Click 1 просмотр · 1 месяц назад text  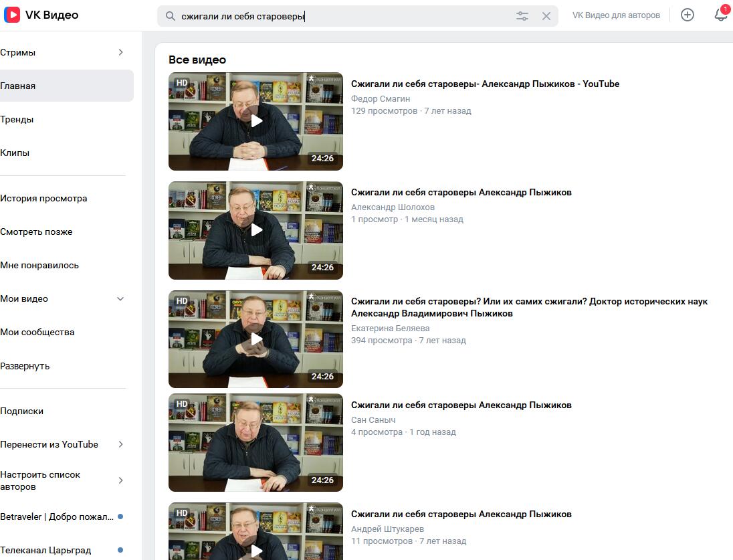tap(407, 219)
